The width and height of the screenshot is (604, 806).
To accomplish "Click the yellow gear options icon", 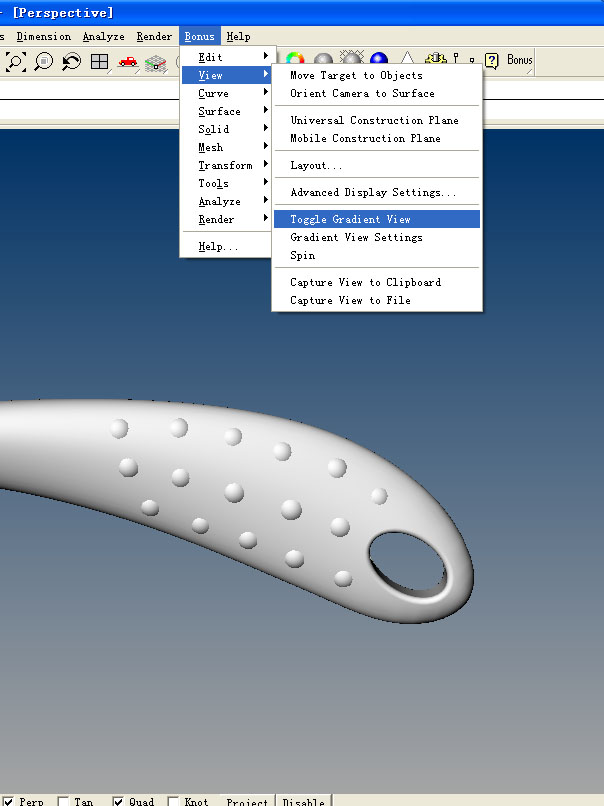I will point(436,58).
